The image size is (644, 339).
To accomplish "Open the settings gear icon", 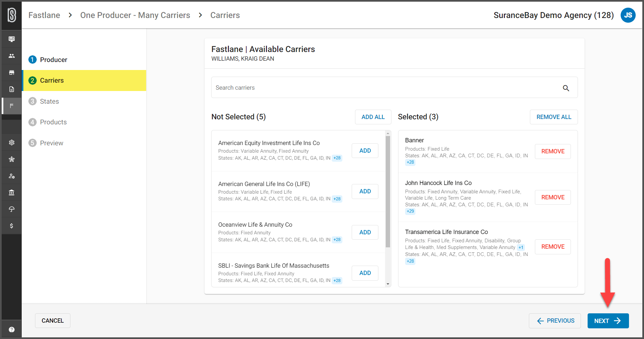I will [x=11, y=142].
